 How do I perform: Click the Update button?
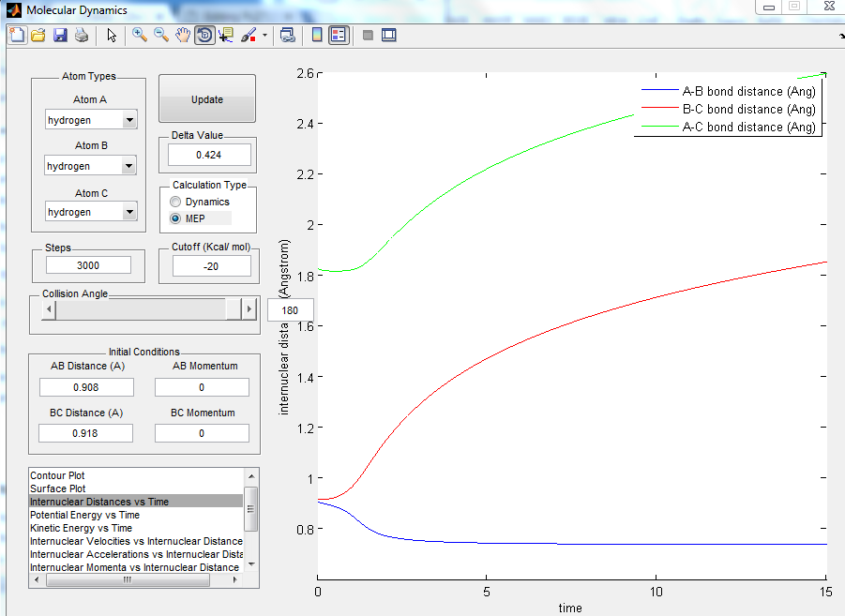[207, 99]
